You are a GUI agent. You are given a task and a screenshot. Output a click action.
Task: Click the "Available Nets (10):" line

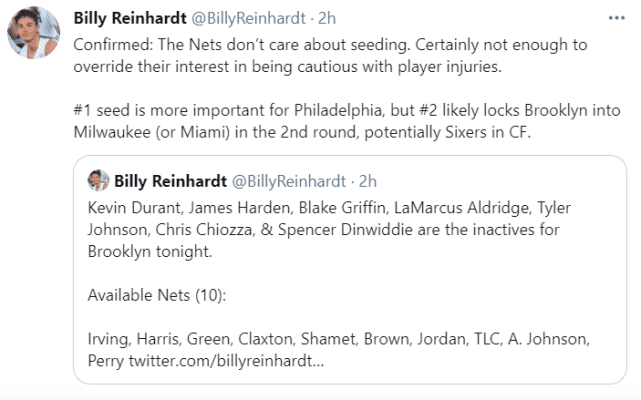pyautogui.click(x=154, y=295)
